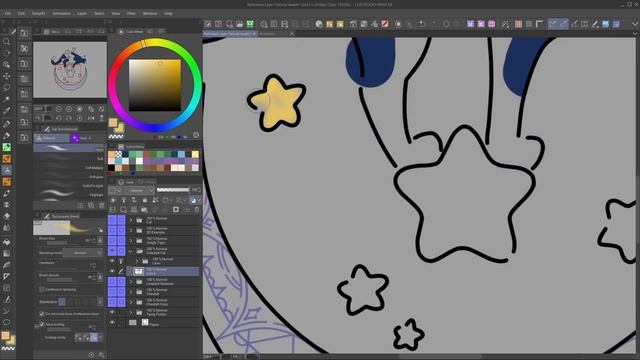The width and height of the screenshot is (640, 360).
Task: Expand the Cat layer folder
Action: tap(131, 220)
